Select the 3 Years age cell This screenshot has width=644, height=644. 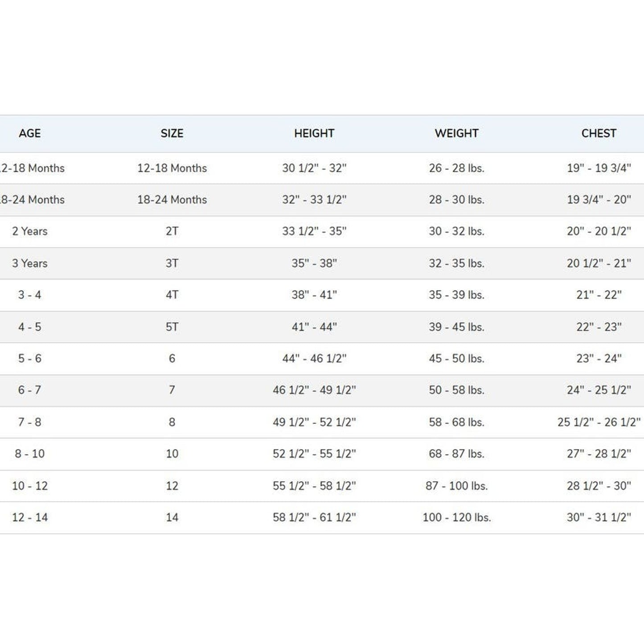(30, 263)
